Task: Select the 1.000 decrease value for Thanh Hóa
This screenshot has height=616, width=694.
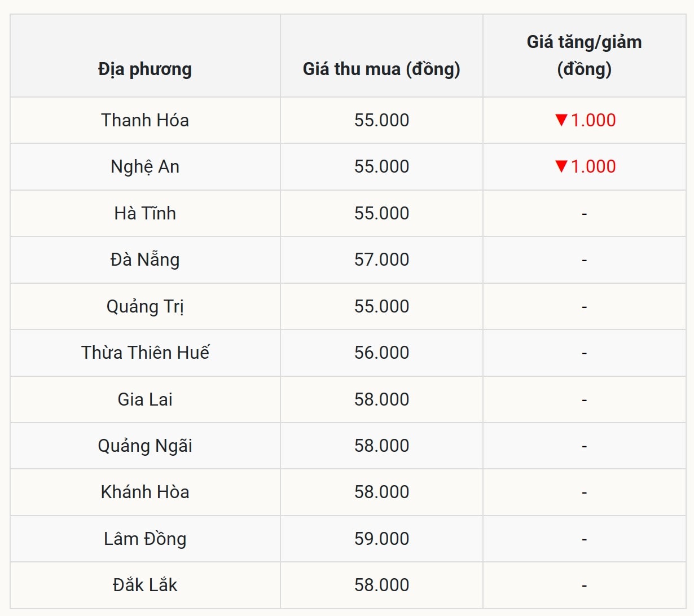Action: pos(593,120)
